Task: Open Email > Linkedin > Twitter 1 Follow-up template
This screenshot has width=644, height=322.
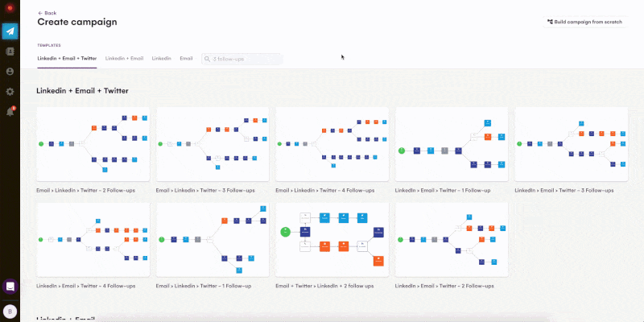Action: (x=213, y=239)
